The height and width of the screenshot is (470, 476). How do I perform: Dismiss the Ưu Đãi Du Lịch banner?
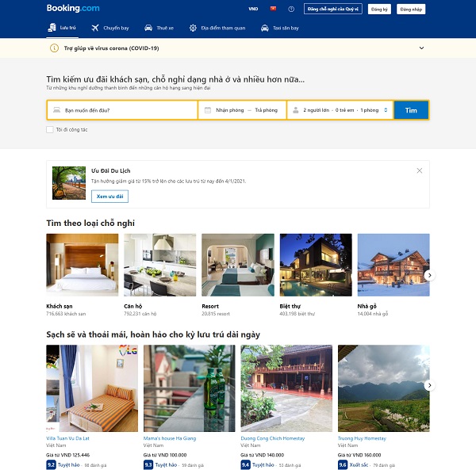(x=420, y=170)
